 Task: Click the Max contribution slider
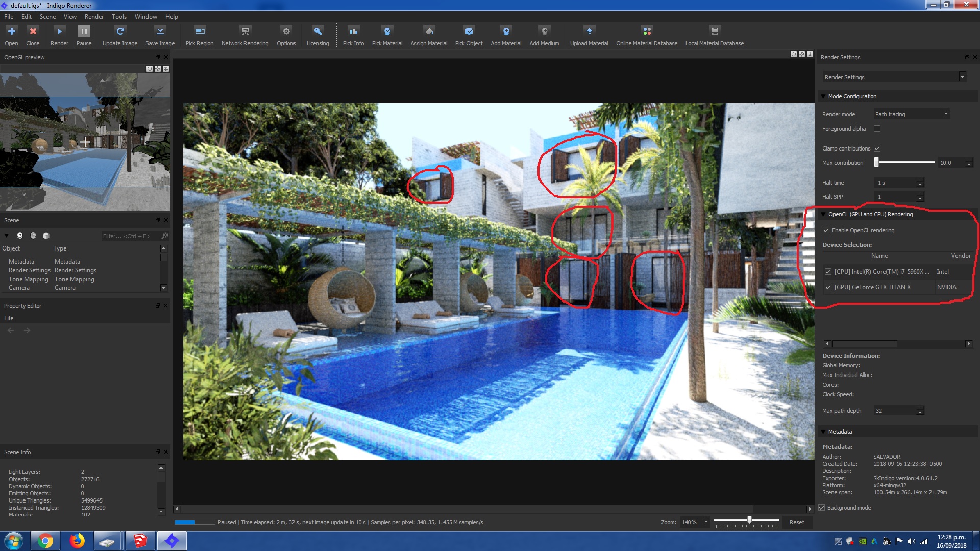pos(905,163)
